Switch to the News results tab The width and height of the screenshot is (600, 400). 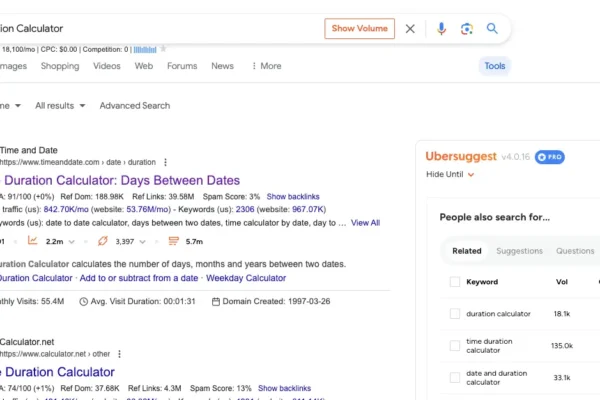[222, 66]
